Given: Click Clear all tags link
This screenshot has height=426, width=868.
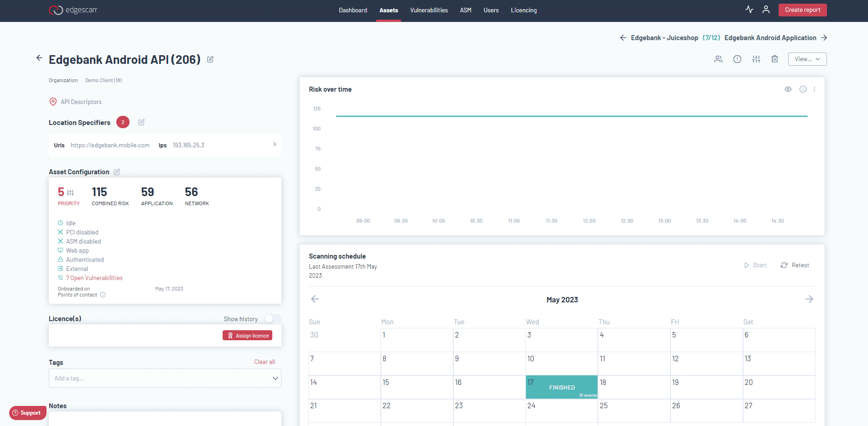Looking at the screenshot, I should [265, 362].
